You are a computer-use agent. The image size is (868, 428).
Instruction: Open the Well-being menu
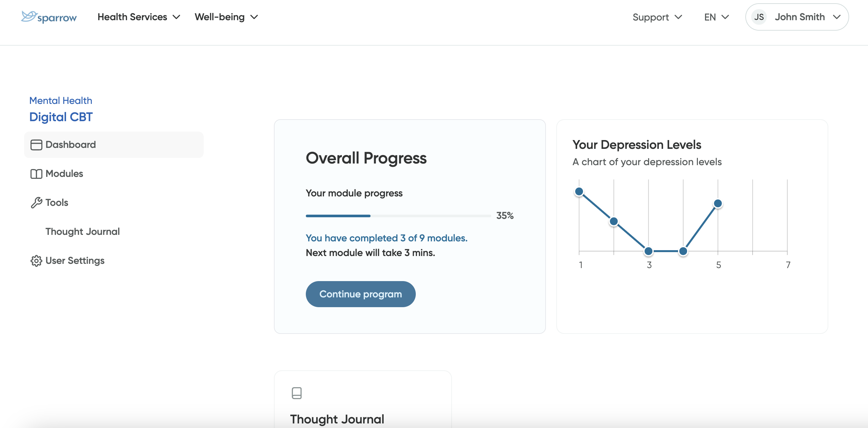coord(226,17)
